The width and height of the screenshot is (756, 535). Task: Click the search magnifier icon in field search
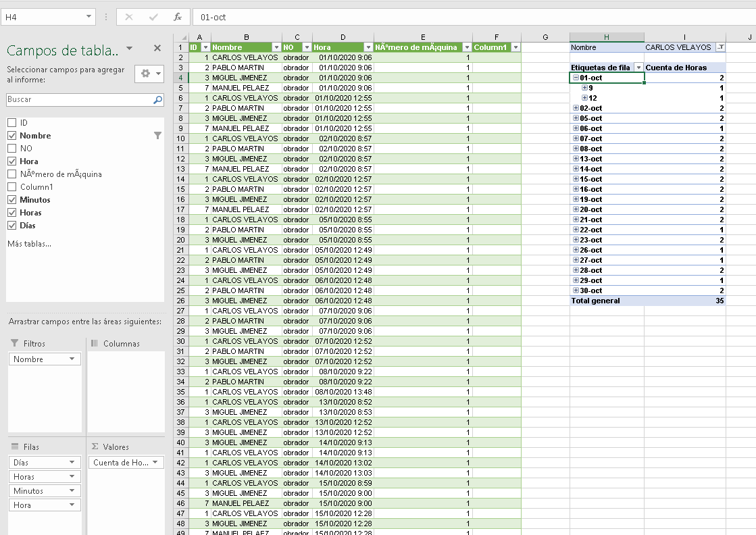pyautogui.click(x=158, y=100)
